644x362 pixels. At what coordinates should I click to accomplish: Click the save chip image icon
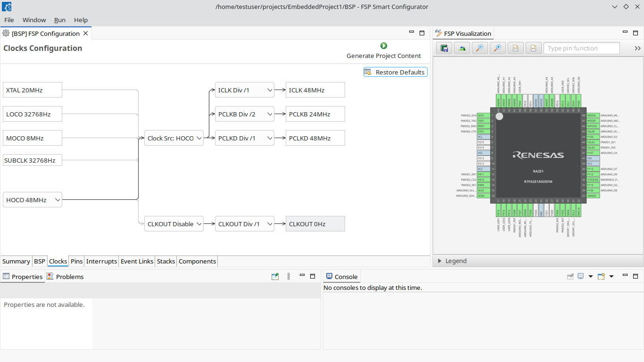444,48
